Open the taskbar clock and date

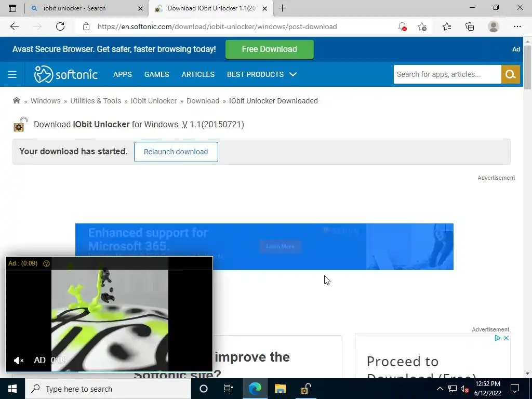(487, 389)
